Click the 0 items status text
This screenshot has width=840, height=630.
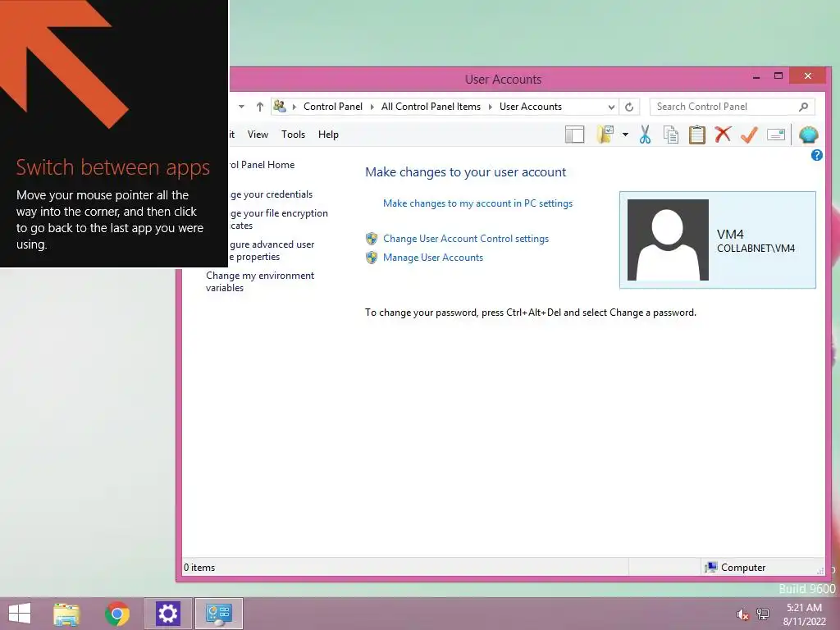tap(199, 568)
